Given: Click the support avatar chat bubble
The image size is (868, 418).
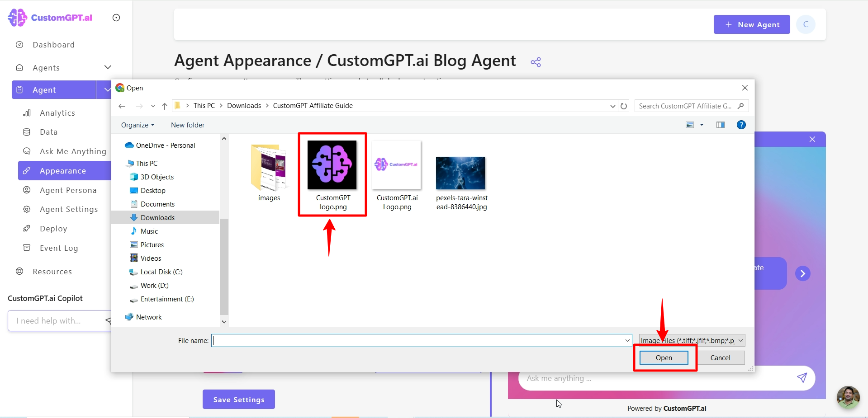Looking at the screenshot, I should [x=848, y=397].
